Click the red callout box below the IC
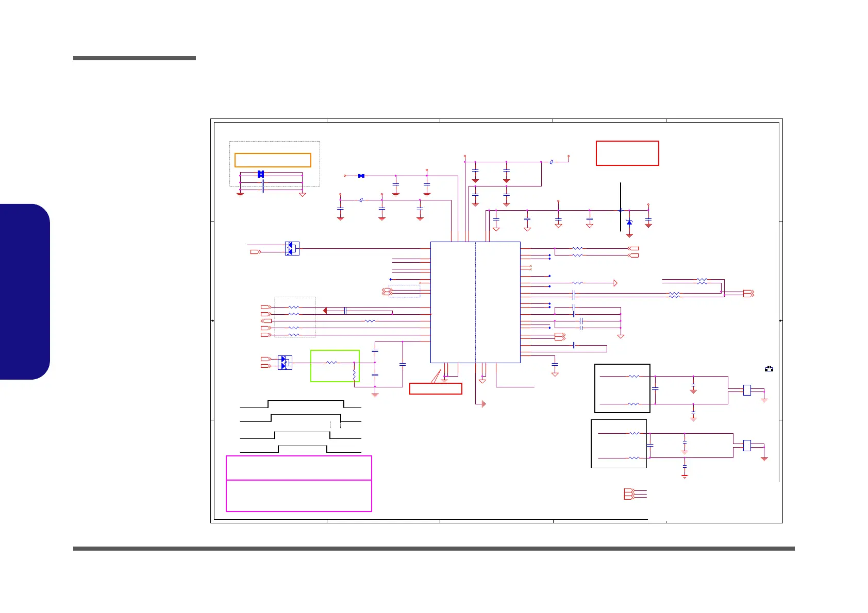868x613 pixels. pos(436,388)
